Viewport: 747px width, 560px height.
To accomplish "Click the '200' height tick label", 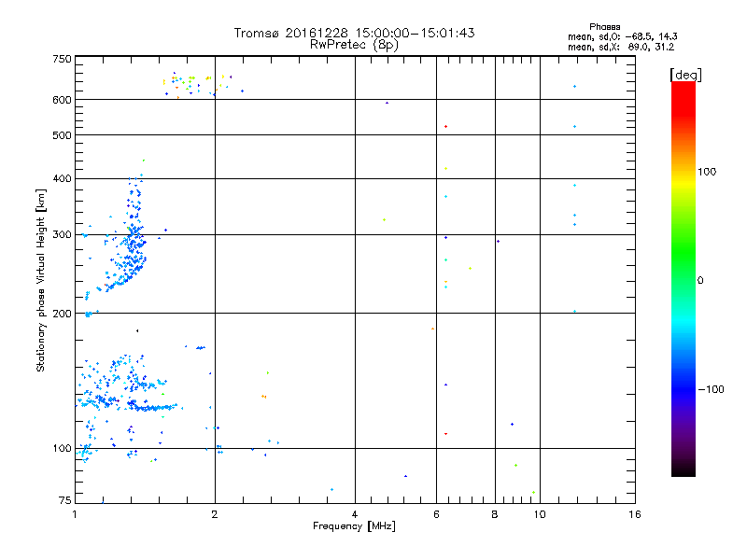I will [x=62, y=314].
